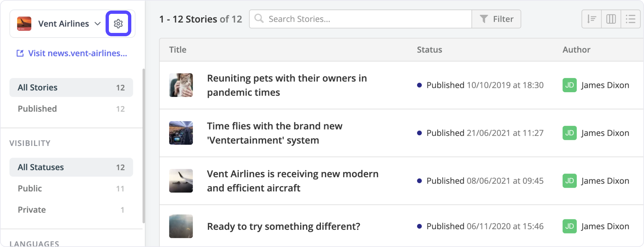Select All Stories in sidebar
644x247 pixels.
coord(71,88)
